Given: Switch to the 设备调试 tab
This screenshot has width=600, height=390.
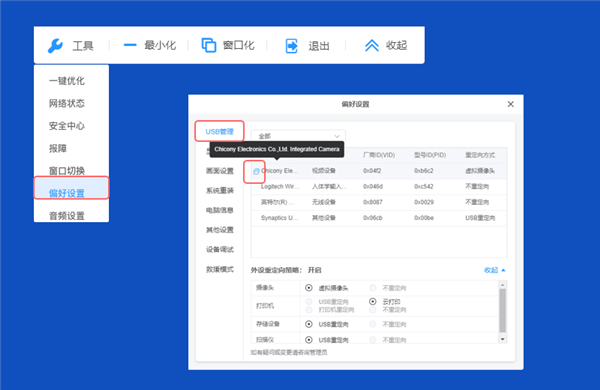Looking at the screenshot, I should [220, 250].
